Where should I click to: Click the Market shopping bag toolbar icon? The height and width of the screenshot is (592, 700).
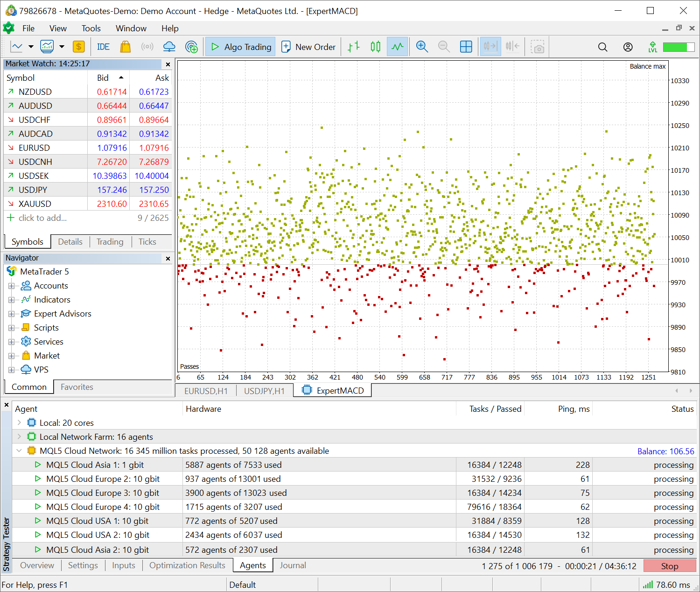pos(125,47)
